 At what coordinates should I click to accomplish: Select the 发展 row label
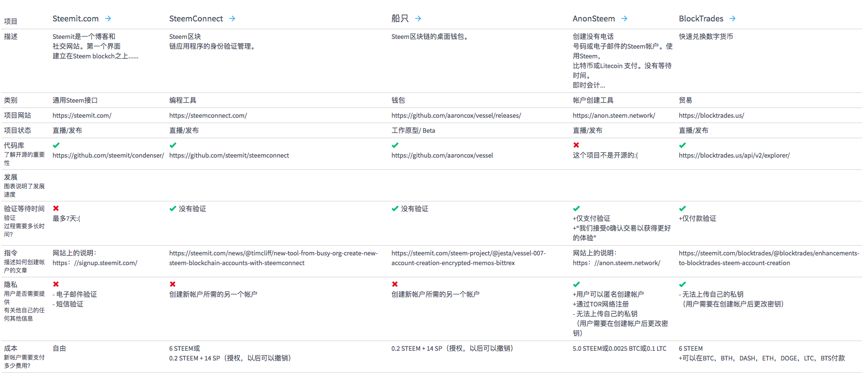[11, 177]
